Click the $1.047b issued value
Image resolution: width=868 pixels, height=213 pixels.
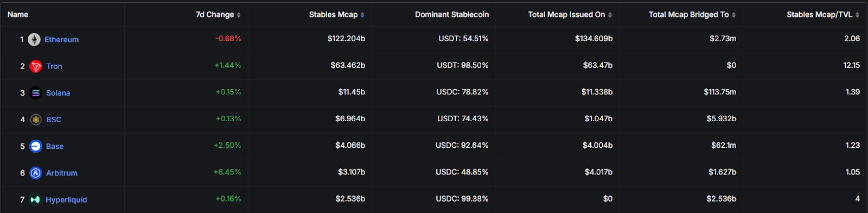point(598,118)
